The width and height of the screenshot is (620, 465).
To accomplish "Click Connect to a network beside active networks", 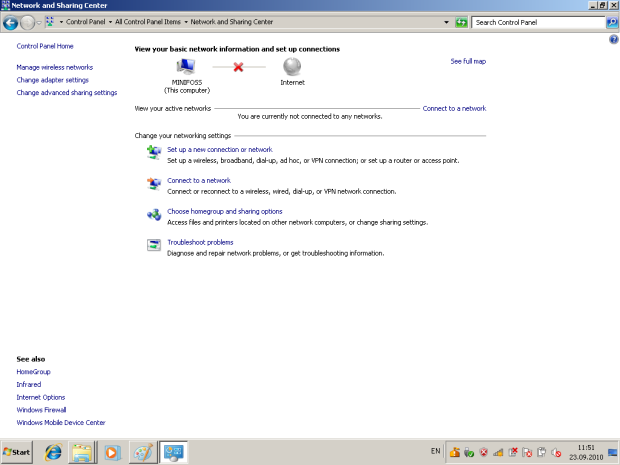I will point(454,109).
